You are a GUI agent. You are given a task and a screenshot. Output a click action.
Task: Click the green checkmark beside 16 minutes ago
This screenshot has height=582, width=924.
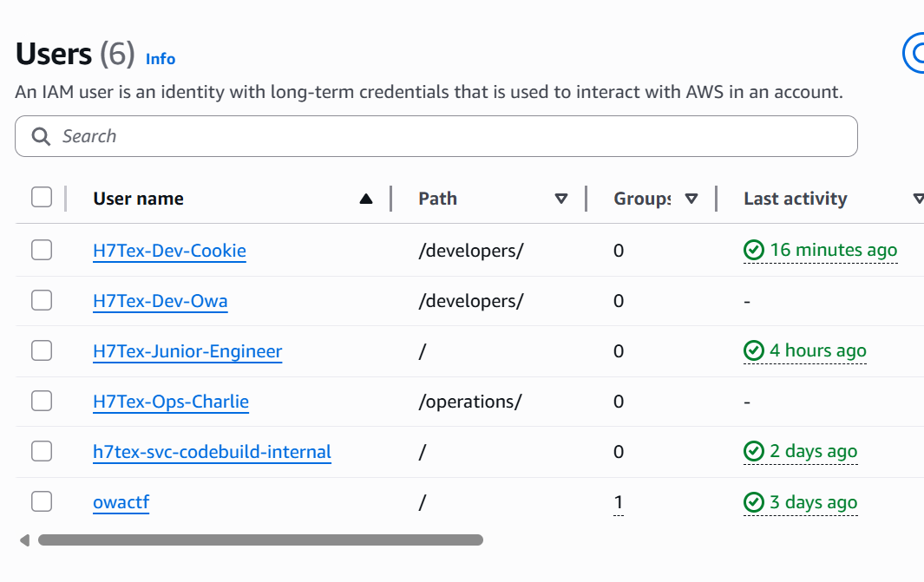(x=753, y=251)
